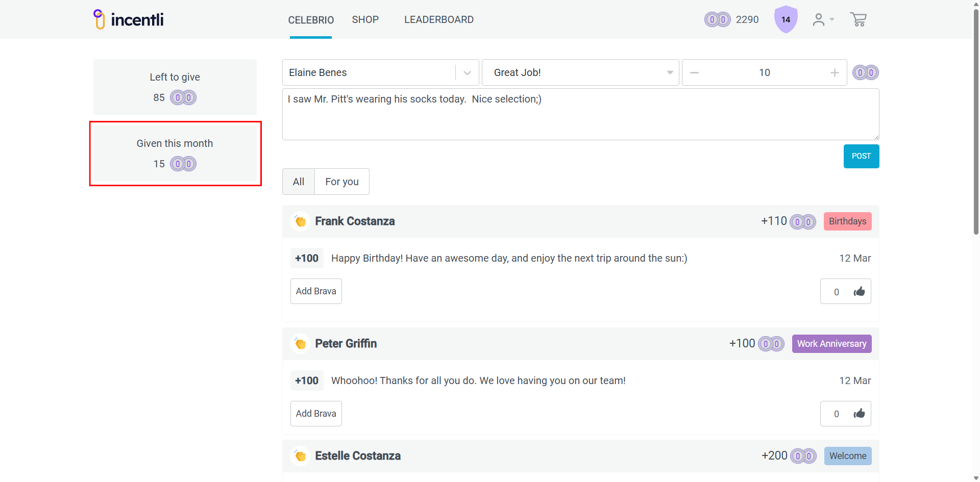Click the clapping hands icon for Frank Costanza
The height and width of the screenshot is (482, 980).
point(300,221)
